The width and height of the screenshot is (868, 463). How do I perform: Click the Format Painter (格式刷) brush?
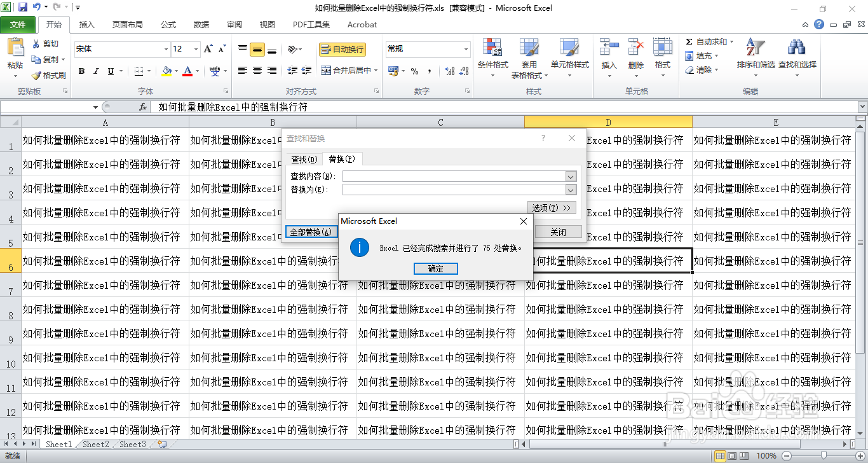click(36, 75)
